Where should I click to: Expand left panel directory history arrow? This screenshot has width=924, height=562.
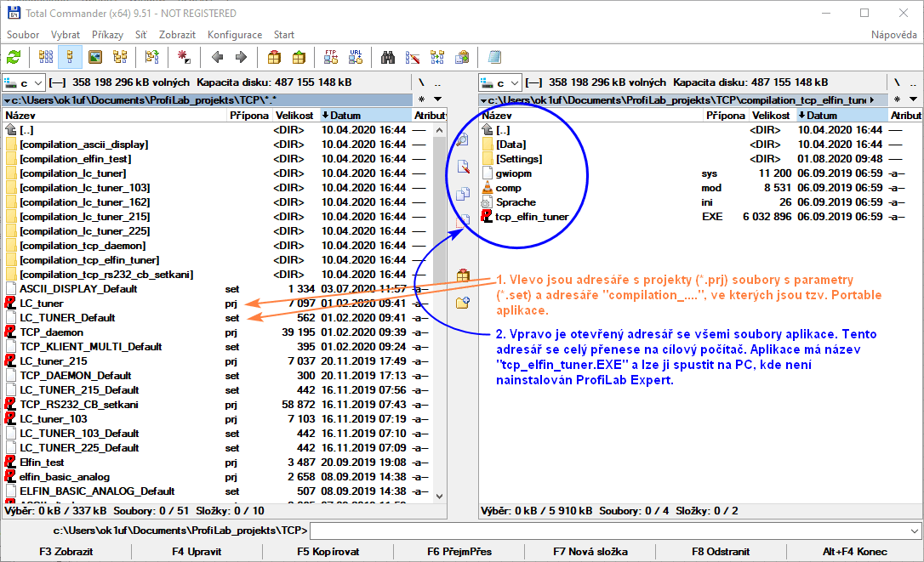(x=436, y=100)
